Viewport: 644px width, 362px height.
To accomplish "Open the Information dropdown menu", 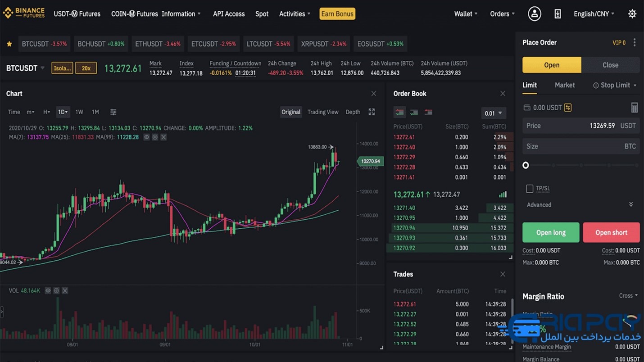I will pyautogui.click(x=181, y=14).
